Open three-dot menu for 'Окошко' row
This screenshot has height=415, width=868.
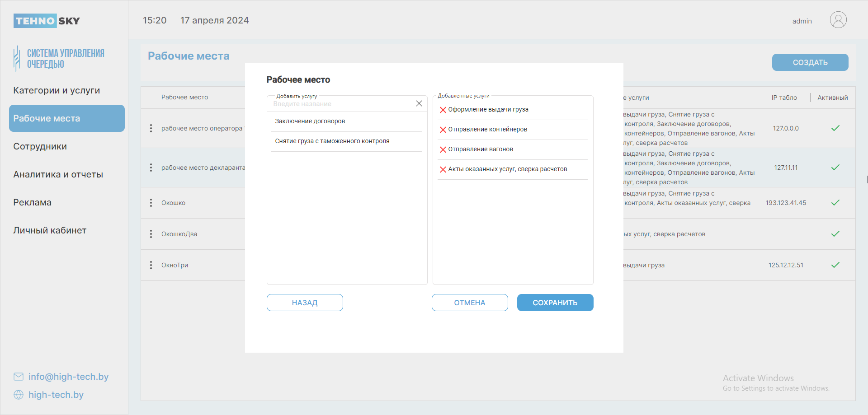[x=151, y=203]
